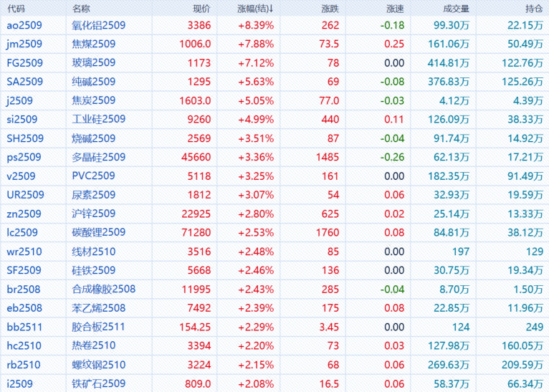Click the 涨跌 column header
This screenshot has width=549, height=392.
[x=330, y=9]
